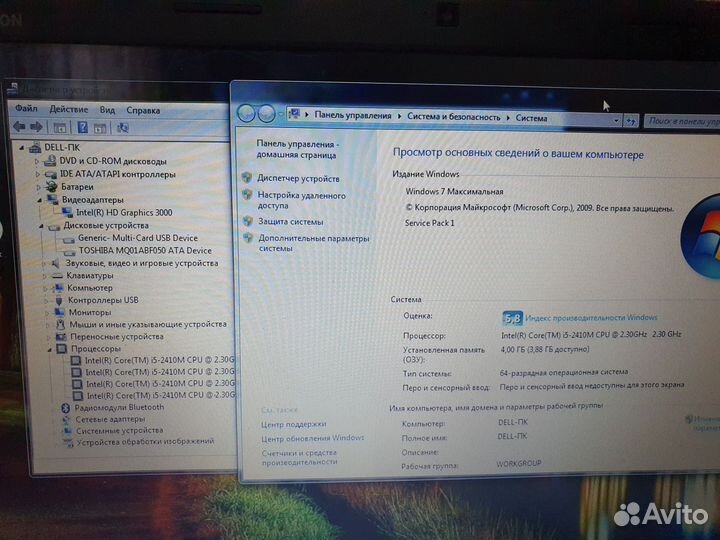
Task: Select the Батареи battery icon
Action: click(x=51, y=186)
